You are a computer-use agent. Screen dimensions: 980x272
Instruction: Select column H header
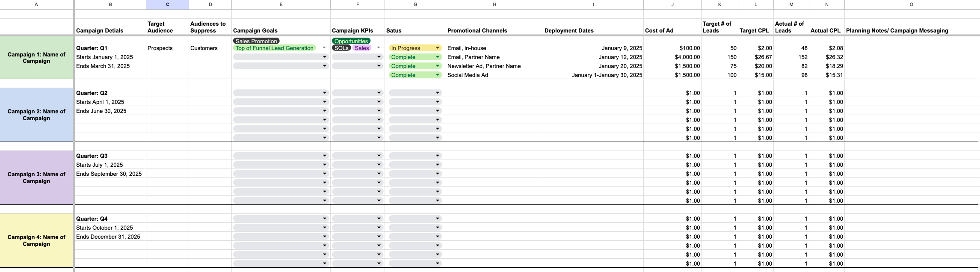point(494,5)
